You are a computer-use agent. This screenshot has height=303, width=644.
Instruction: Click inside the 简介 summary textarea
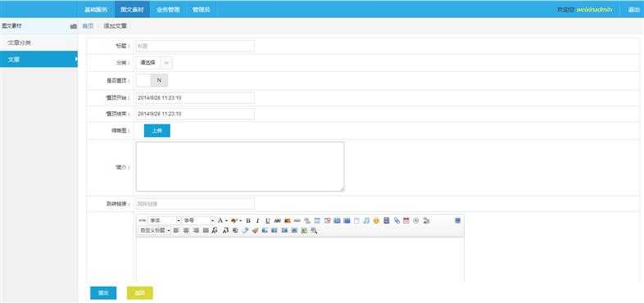pyautogui.click(x=240, y=167)
